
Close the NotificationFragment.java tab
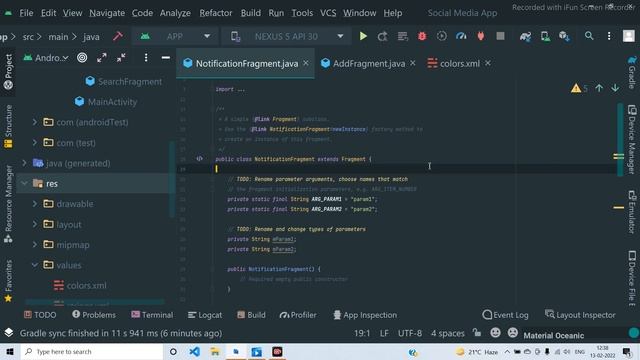coord(306,63)
